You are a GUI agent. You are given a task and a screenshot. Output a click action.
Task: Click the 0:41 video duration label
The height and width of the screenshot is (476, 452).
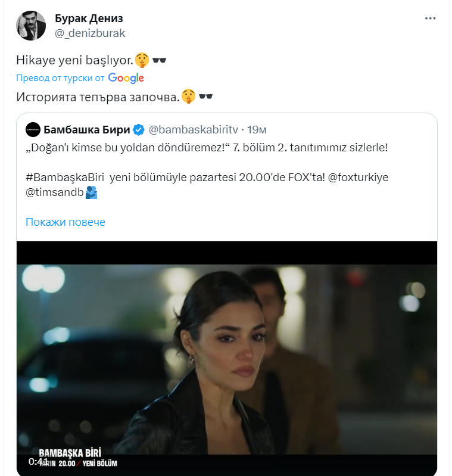pos(38,461)
